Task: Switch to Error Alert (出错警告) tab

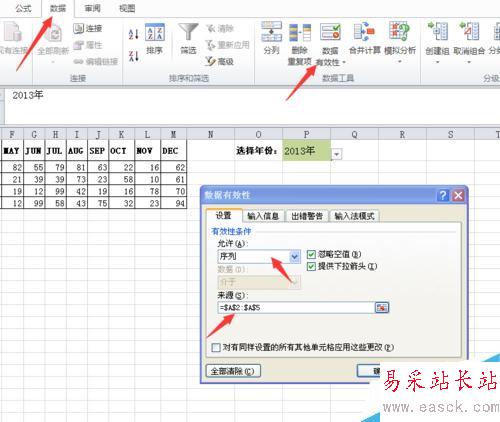Action: pos(307,216)
